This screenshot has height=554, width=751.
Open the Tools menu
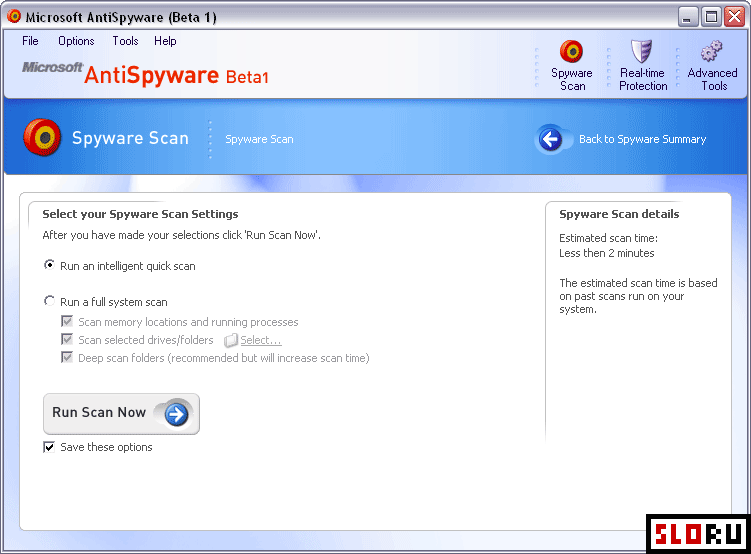point(125,41)
